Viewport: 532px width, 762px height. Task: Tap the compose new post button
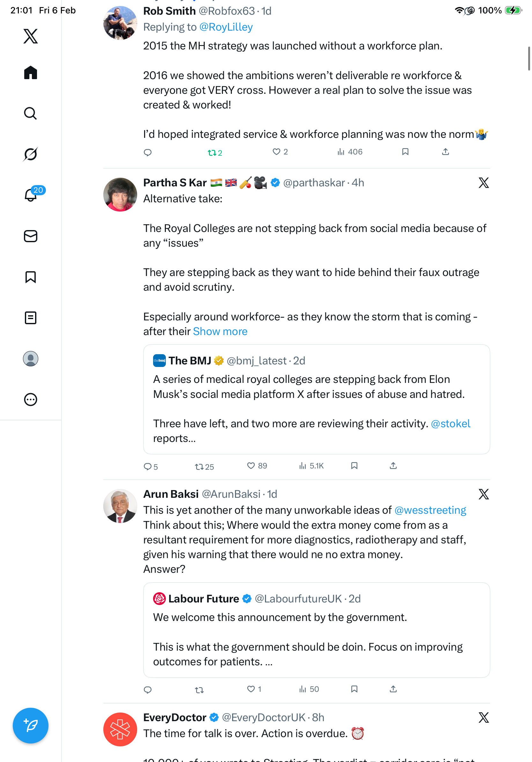[x=31, y=726]
